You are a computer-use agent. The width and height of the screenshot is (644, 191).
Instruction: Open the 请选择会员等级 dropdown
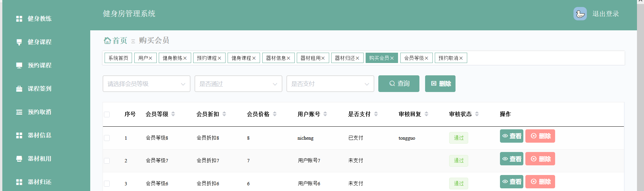click(x=146, y=84)
